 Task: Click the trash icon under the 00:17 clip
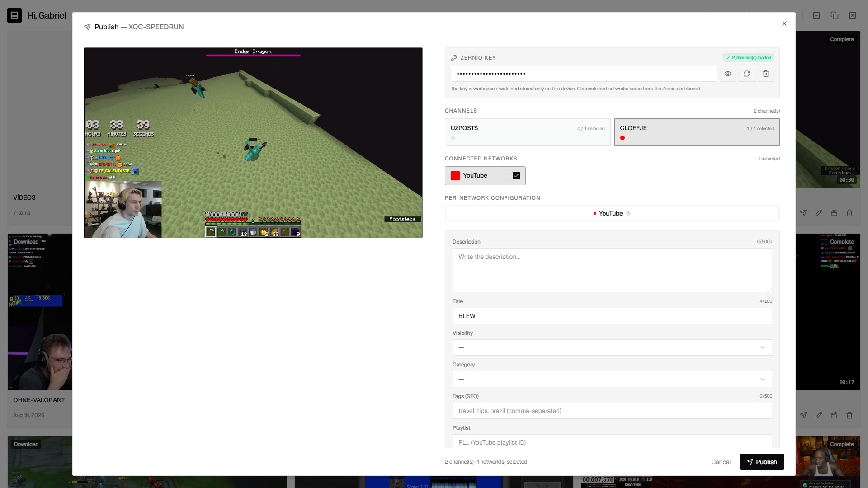[849, 415]
